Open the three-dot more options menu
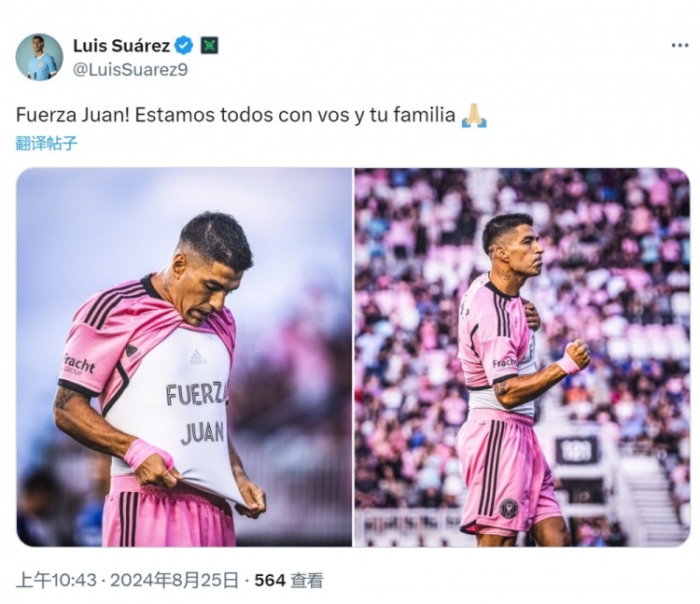The height and width of the screenshot is (604, 700). 679,45
